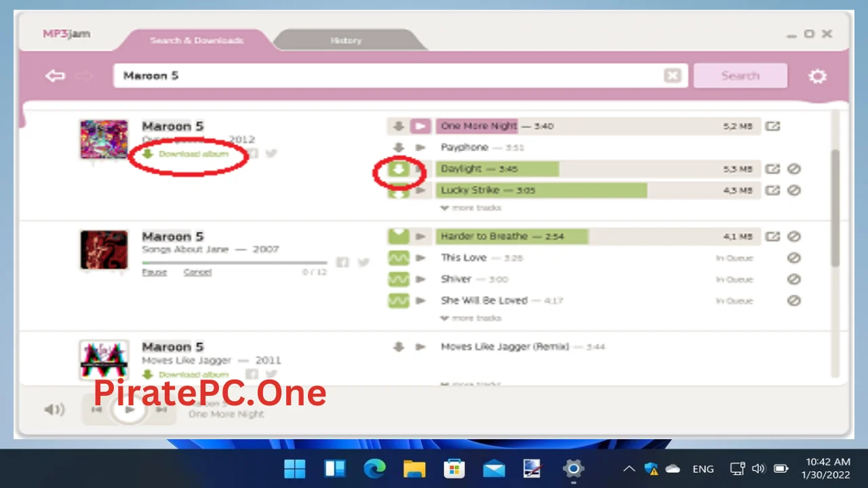Play She Will Be Loved track

420,300
